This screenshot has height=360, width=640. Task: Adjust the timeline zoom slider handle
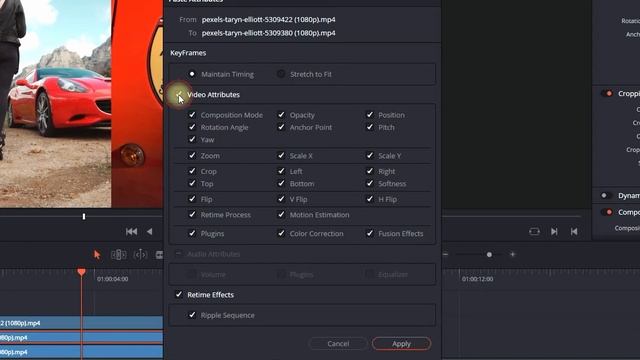click(489, 255)
